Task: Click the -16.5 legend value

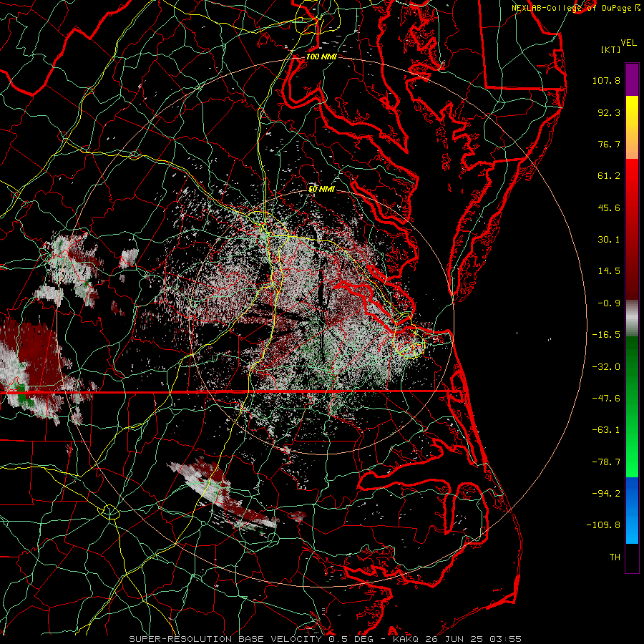Action: coord(606,335)
